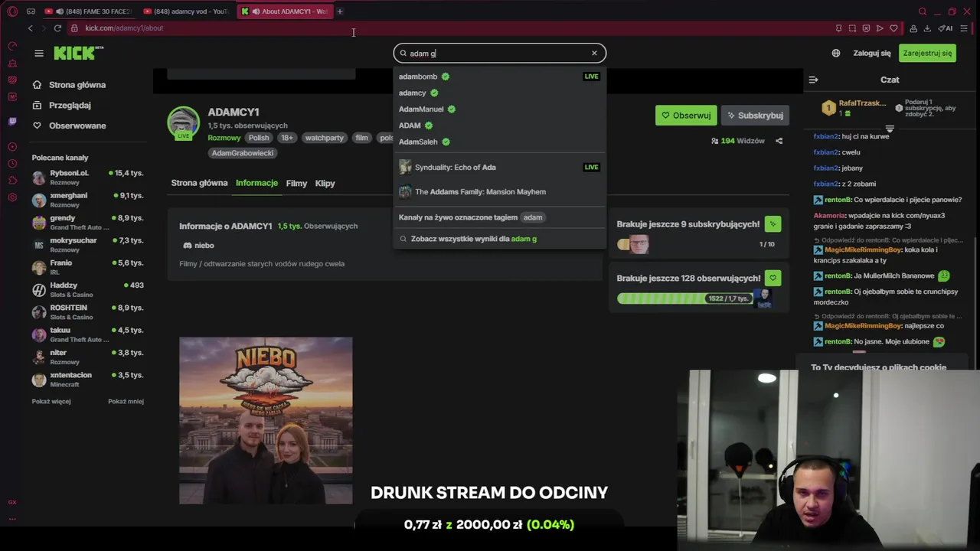The height and width of the screenshot is (551, 980).
Task: Select adamcy search suggestion
Action: (x=499, y=93)
